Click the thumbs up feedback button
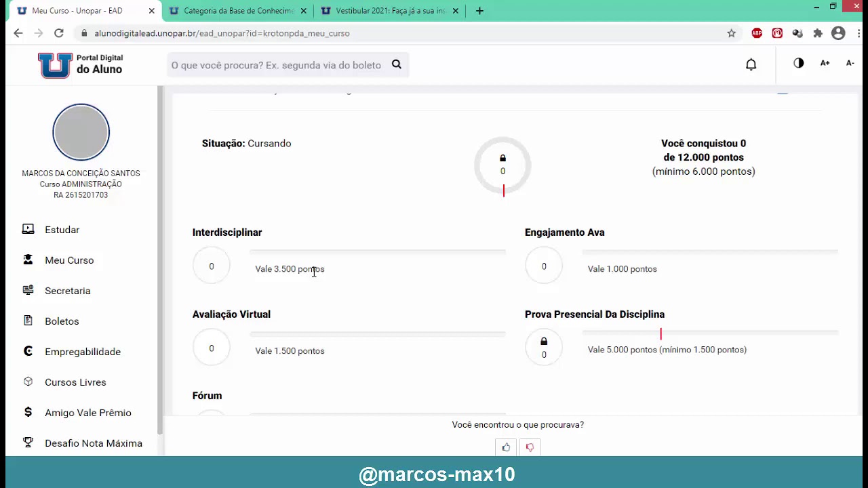 coord(506,447)
